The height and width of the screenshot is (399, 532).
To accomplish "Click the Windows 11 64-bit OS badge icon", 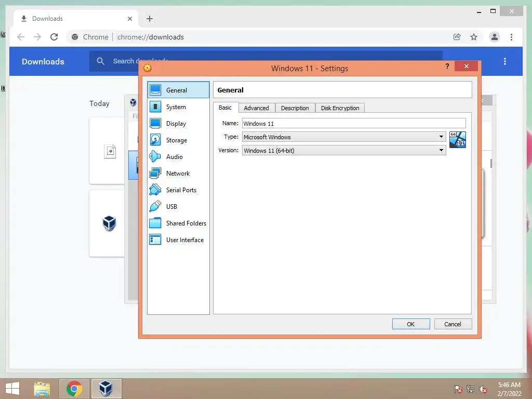I will 457,139.
